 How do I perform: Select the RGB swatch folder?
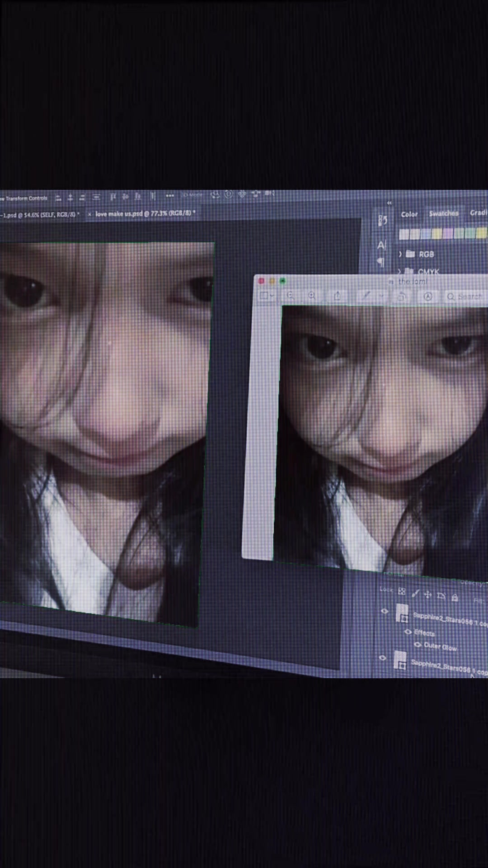420,254
